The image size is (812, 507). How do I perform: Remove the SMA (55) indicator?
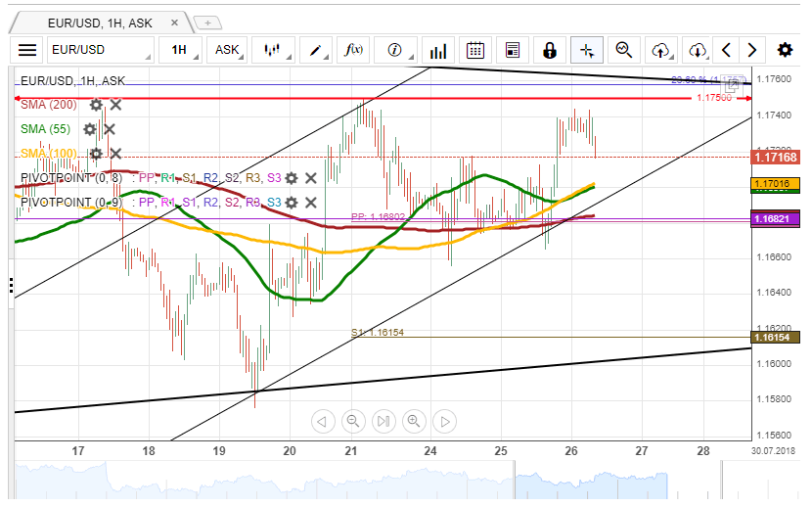(110, 129)
